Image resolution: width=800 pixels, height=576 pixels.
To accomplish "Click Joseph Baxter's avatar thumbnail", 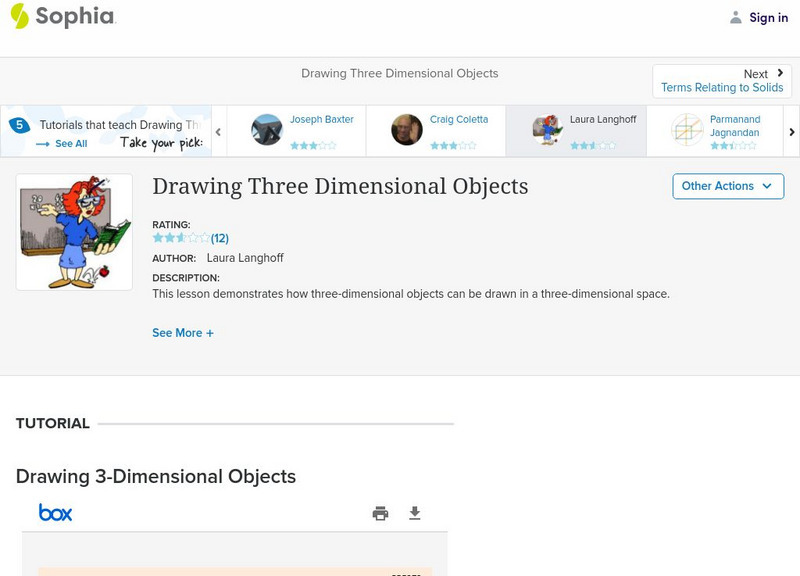I will (x=267, y=130).
